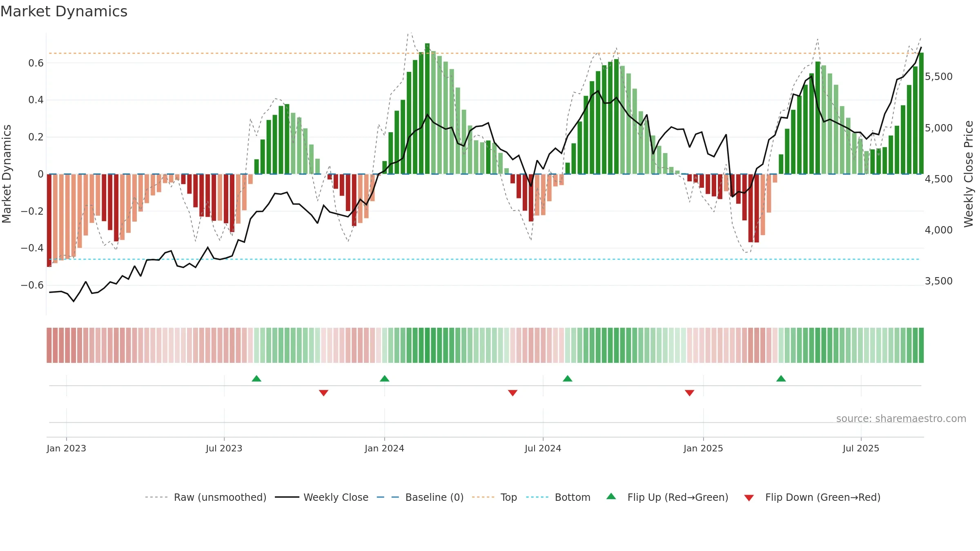Select the flip-up marker after Jul 2024
The image size is (980, 551).
(568, 378)
